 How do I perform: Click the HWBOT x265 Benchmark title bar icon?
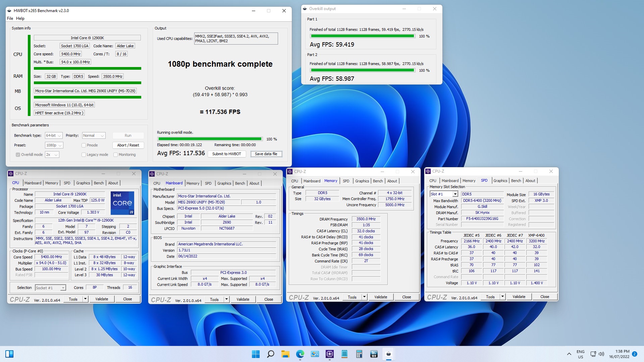(9, 11)
